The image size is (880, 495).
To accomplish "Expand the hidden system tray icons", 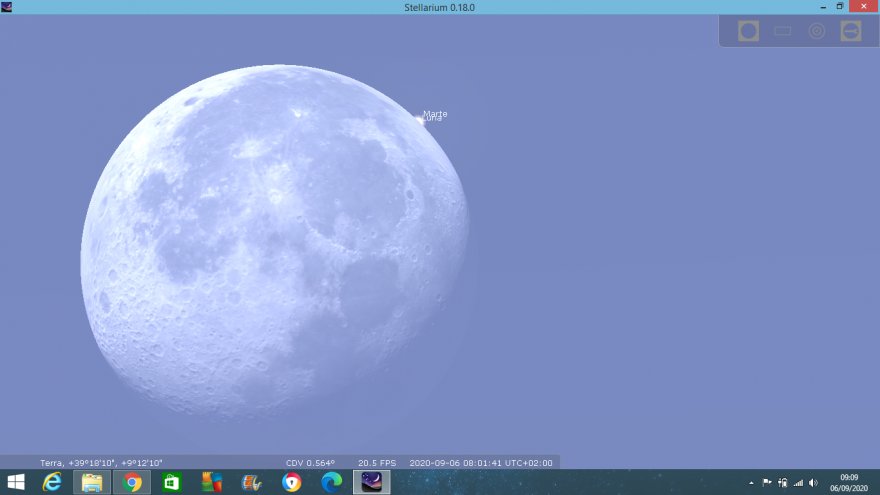I will pos(751,483).
